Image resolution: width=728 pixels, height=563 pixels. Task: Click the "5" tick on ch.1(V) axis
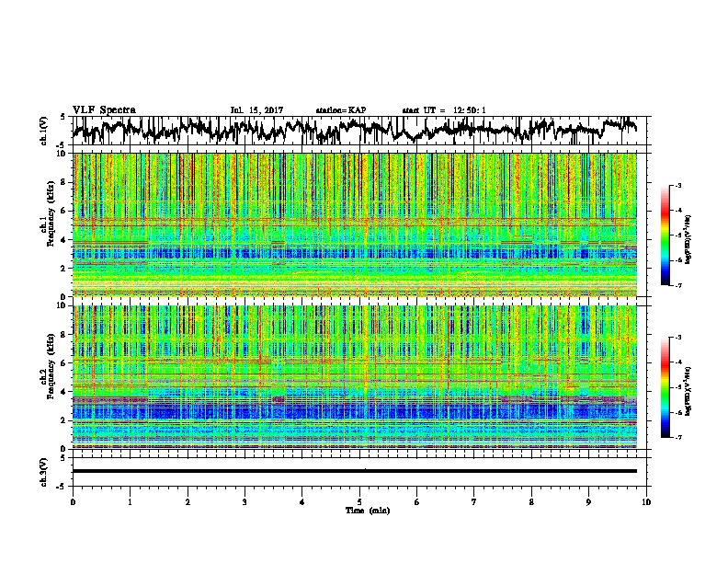pos(63,117)
